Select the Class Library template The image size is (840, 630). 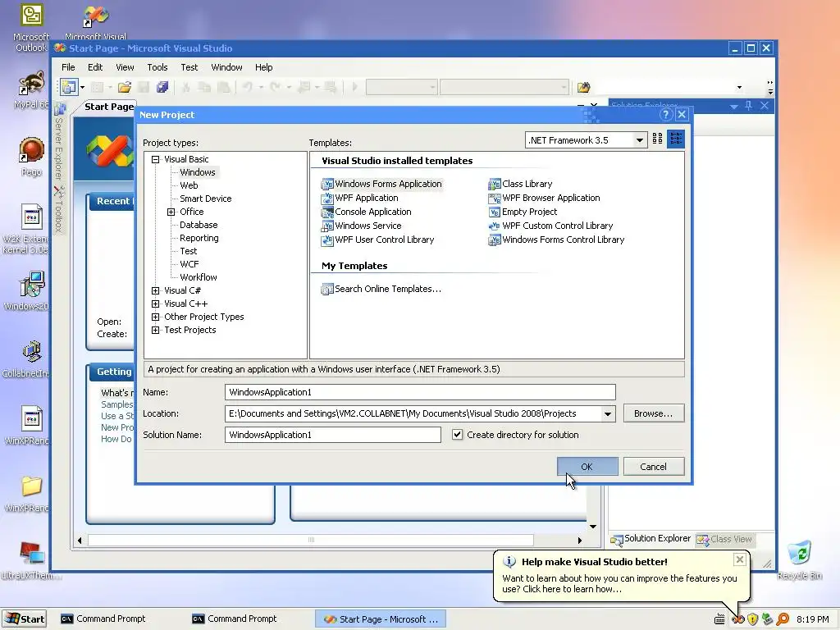[520, 184]
